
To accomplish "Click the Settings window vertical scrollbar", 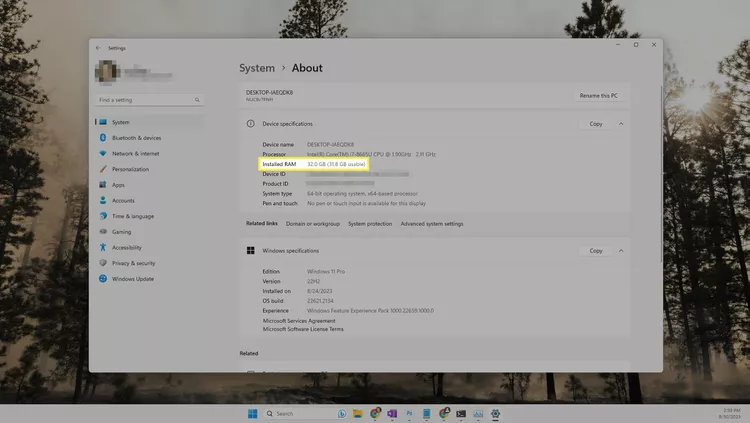I will click(x=662, y=174).
